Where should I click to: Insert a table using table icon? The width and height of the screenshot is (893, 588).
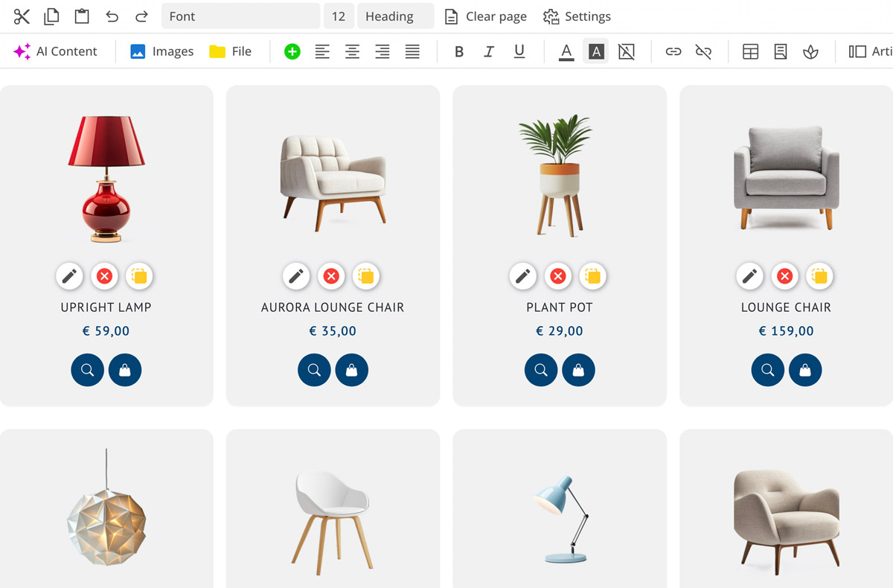[x=750, y=51]
